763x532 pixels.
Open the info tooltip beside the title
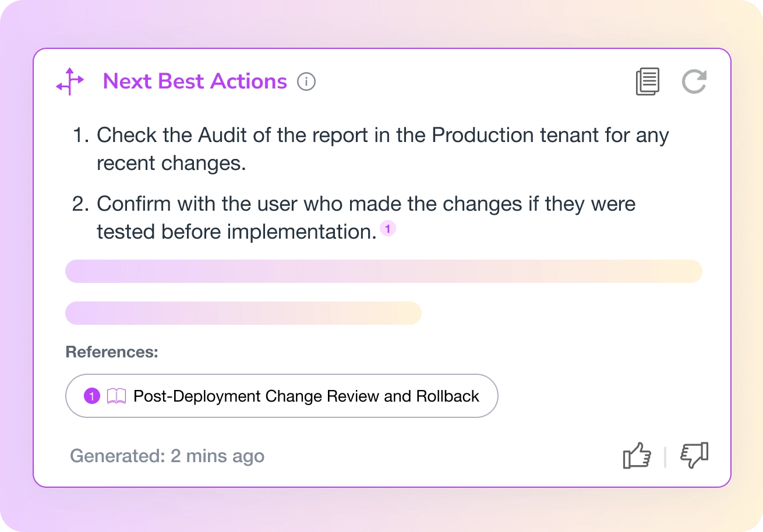coord(306,81)
